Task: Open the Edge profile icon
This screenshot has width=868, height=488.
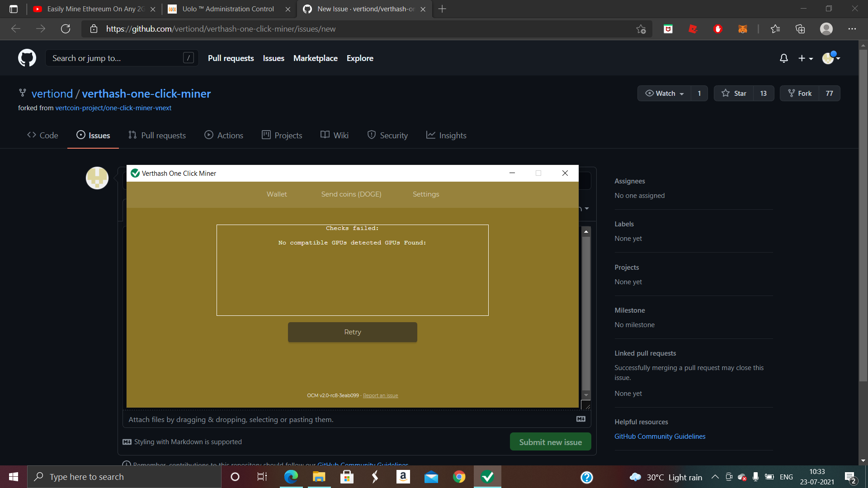Action: [x=826, y=29]
